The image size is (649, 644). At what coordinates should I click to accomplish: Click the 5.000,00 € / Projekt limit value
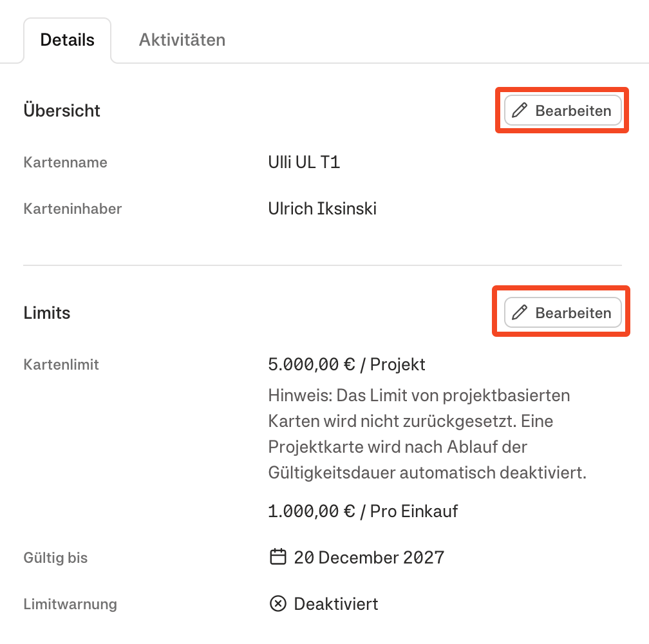tap(346, 365)
